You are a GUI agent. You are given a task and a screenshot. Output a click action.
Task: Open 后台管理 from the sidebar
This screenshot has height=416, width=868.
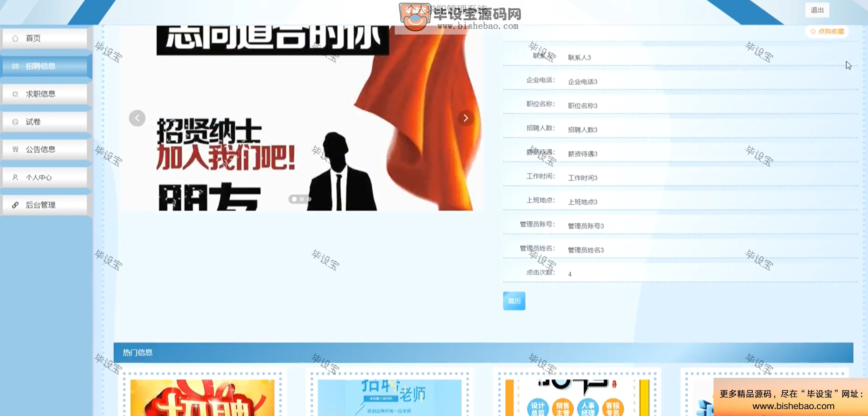44,205
